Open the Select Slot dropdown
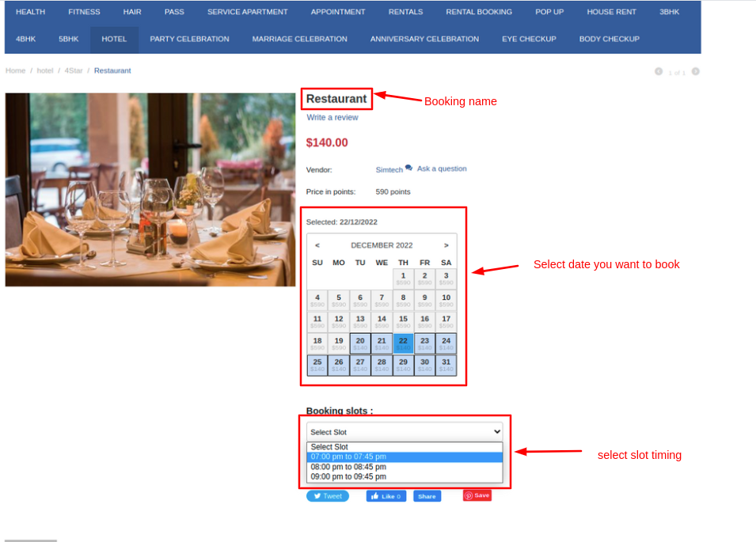Viewport: 756px width, 542px height. tap(405, 432)
